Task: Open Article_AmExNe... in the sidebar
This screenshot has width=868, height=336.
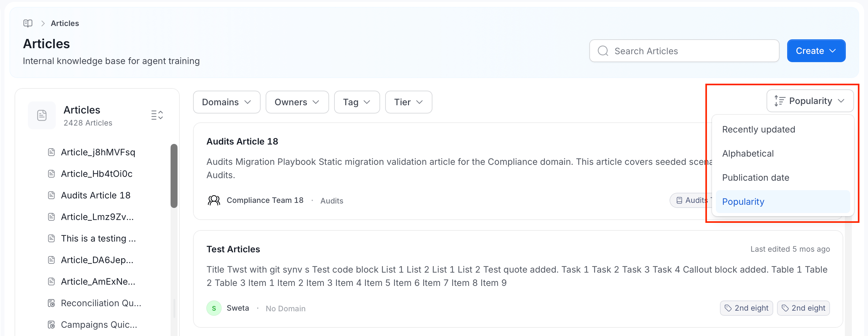Action: 98,282
